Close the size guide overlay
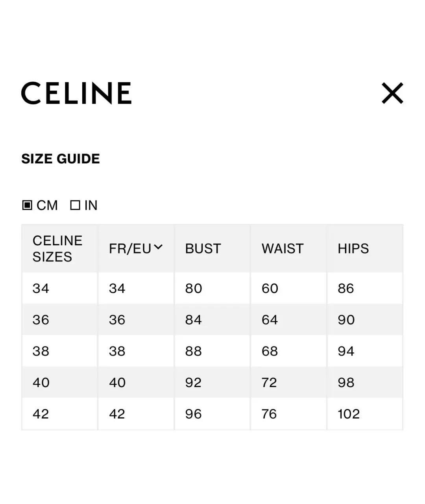The width and height of the screenshot is (425, 504). 392,93
